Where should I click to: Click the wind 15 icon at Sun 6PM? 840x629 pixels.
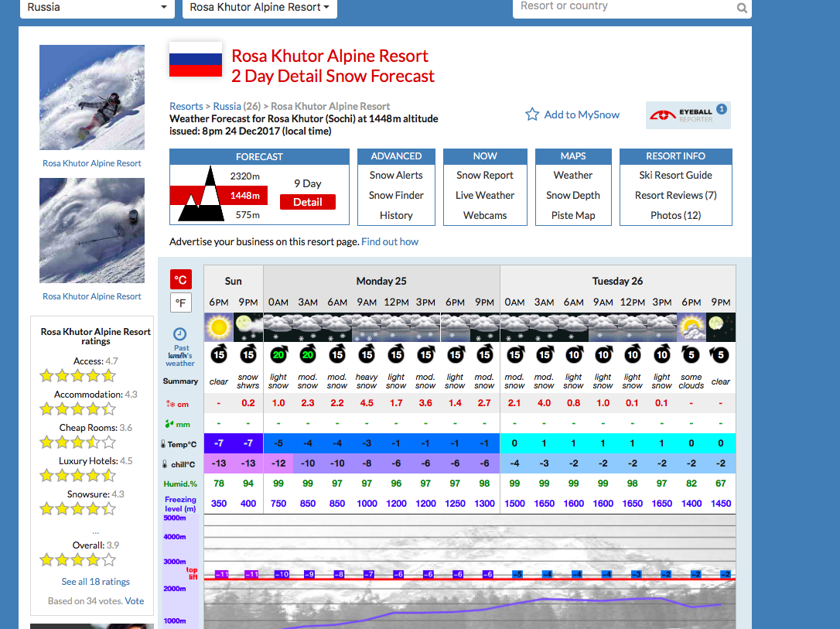[219, 354]
